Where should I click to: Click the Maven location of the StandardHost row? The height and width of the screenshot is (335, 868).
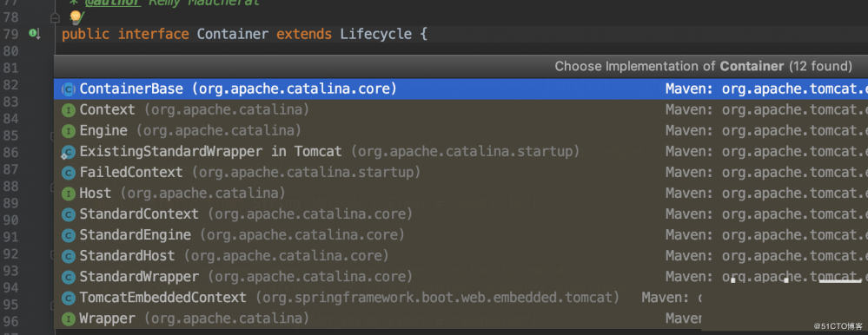766,256
